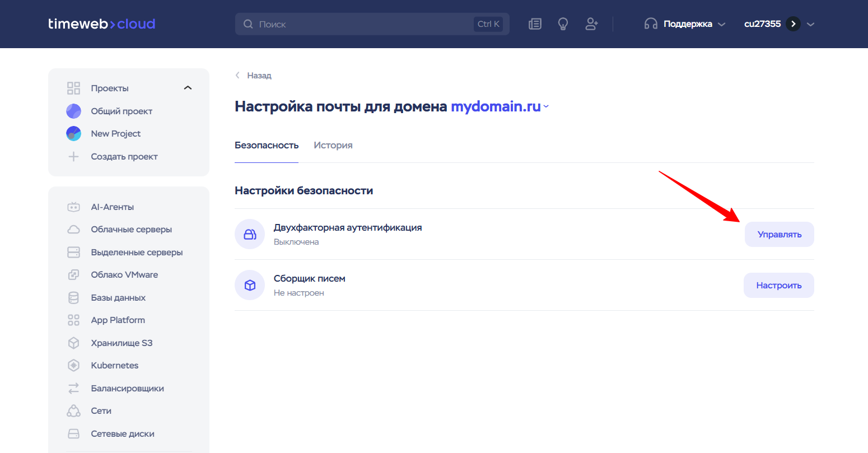Click the add user icon in header
This screenshot has height=453, width=868.
[591, 24]
